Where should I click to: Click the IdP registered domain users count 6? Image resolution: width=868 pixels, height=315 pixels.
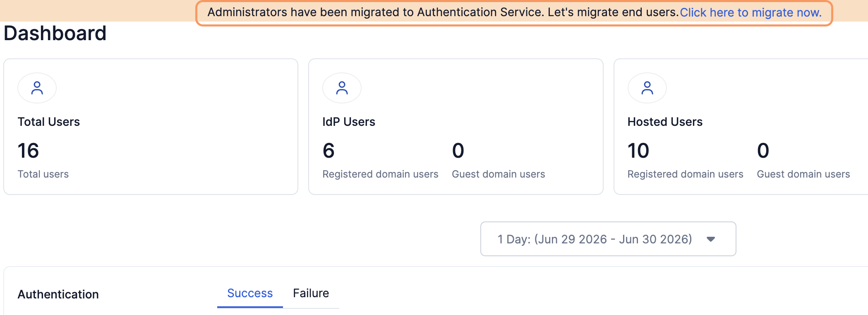[328, 150]
